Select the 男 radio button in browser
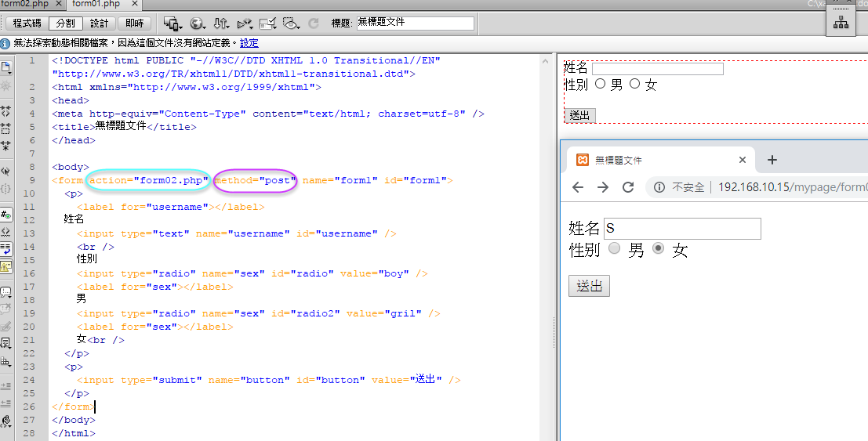This screenshot has height=441, width=868. (x=615, y=248)
